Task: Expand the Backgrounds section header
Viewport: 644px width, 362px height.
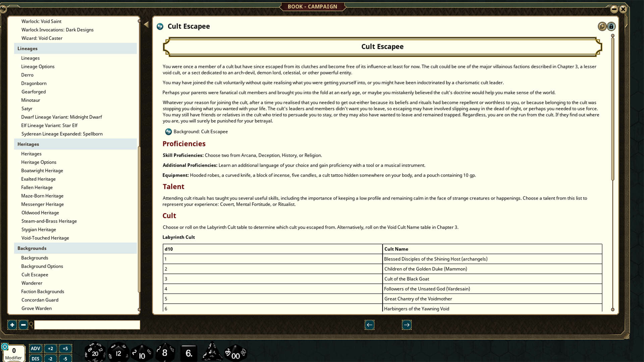Action: pos(32,248)
